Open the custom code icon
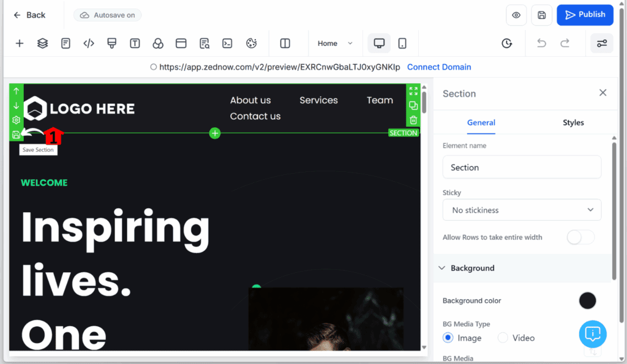Screen dimensions: 627x364 point(89,43)
